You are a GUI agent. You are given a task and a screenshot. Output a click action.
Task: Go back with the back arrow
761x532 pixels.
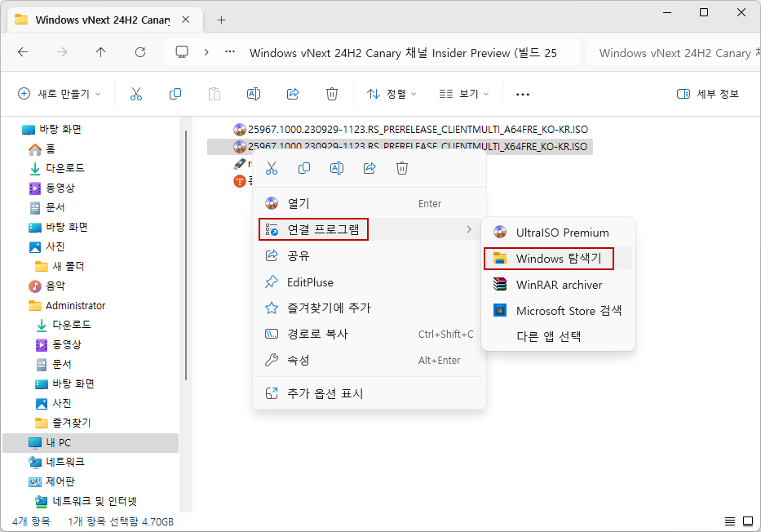click(x=23, y=52)
